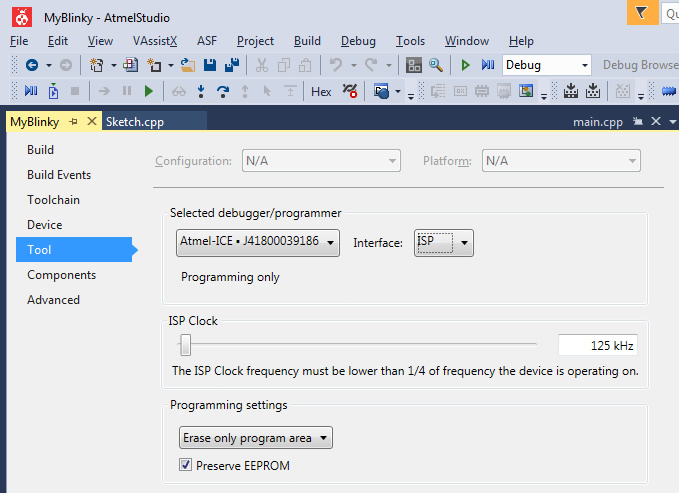Open the Atmel-ICE debugger dropdown
This screenshot has width=679, height=493.
point(258,242)
